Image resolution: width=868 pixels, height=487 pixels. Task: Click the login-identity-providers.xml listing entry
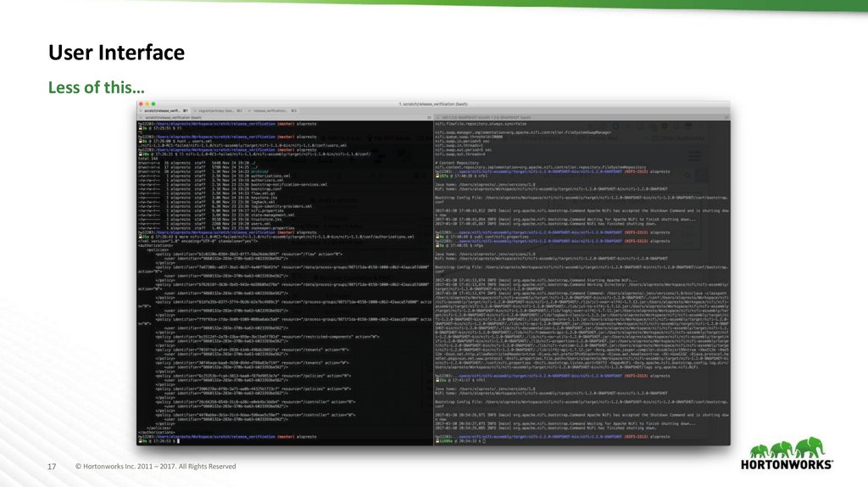point(281,206)
